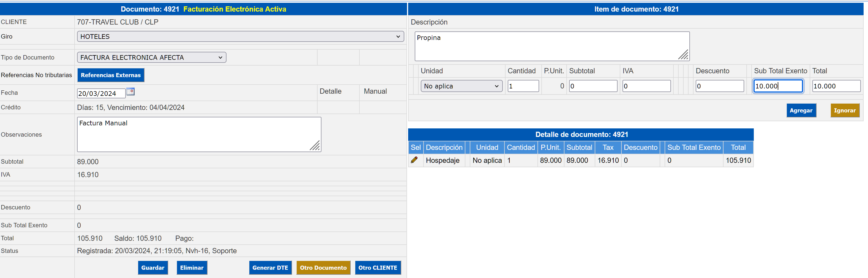Focus the item IVA input field
The height and width of the screenshot is (278, 868).
pyautogui.click(x=646, y=86)
